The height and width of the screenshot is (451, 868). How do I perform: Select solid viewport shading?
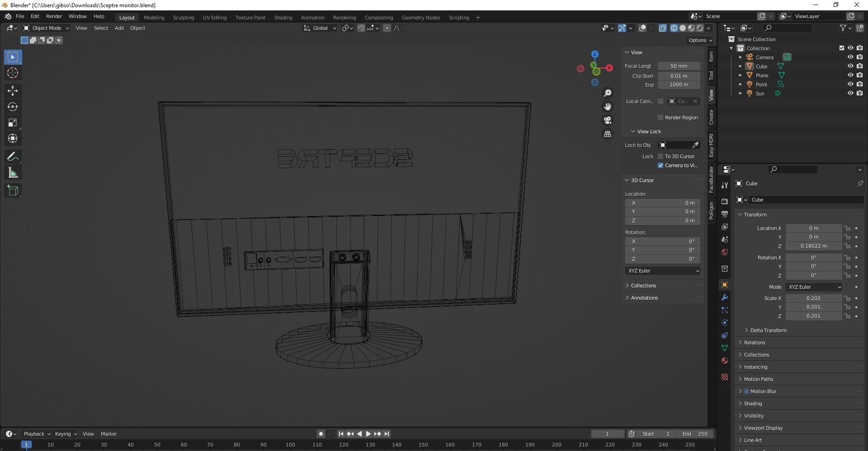coord(683,28)
